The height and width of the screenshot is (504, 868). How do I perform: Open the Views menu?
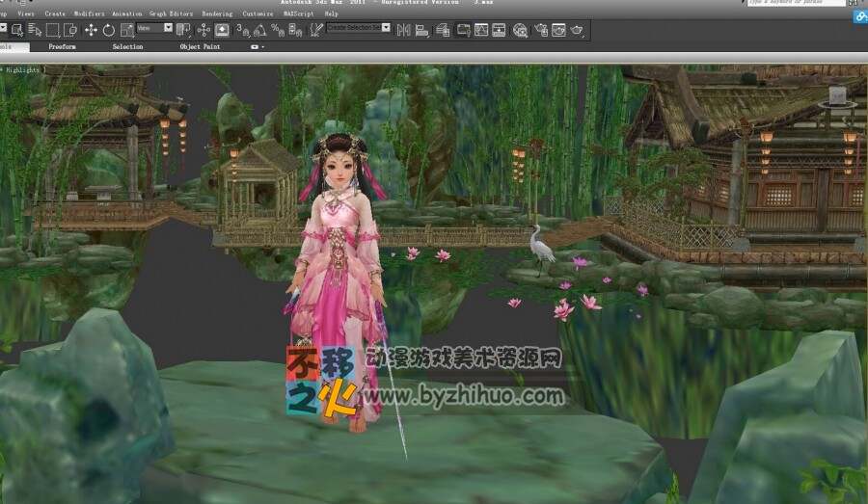[25, 13]
